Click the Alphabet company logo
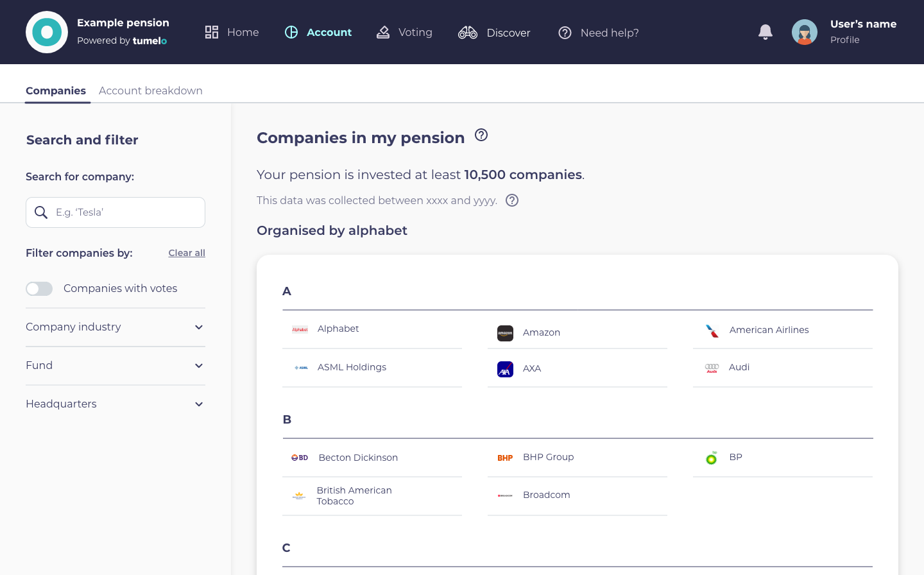 [x=300, y=329]
